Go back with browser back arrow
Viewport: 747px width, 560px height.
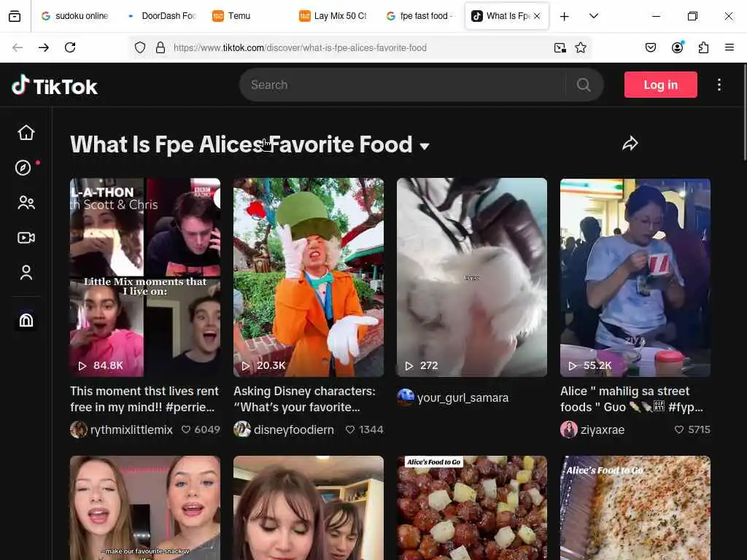click(x=18, y=47)
